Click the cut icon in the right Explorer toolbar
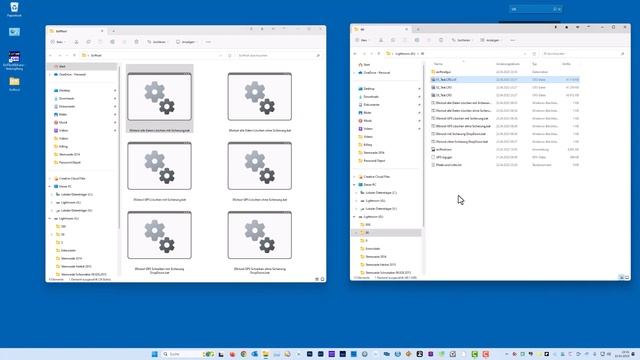This screenshot has height=360, width=640. click(x=381, y=40)
